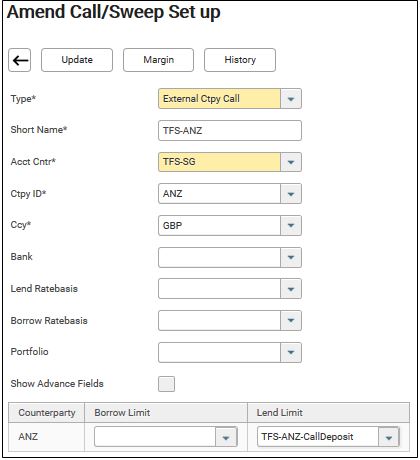The width and height of the screenshot is (420, 460).
Task: Enable the Show Advance Fields checkbox
Action: (x=166, y=384)
